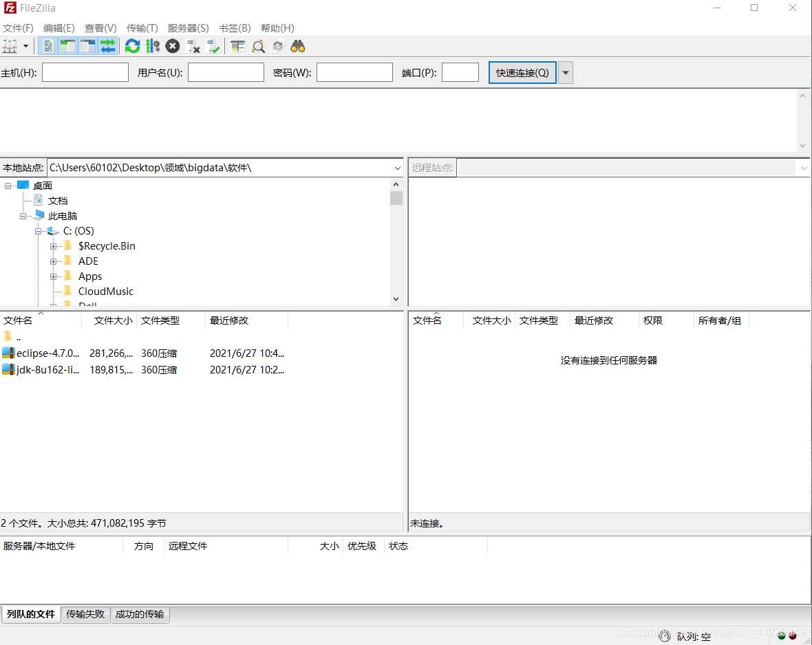Open the 服务器(S) menu
The width and height of the screenshot is (812, 645).
[188, 28]
